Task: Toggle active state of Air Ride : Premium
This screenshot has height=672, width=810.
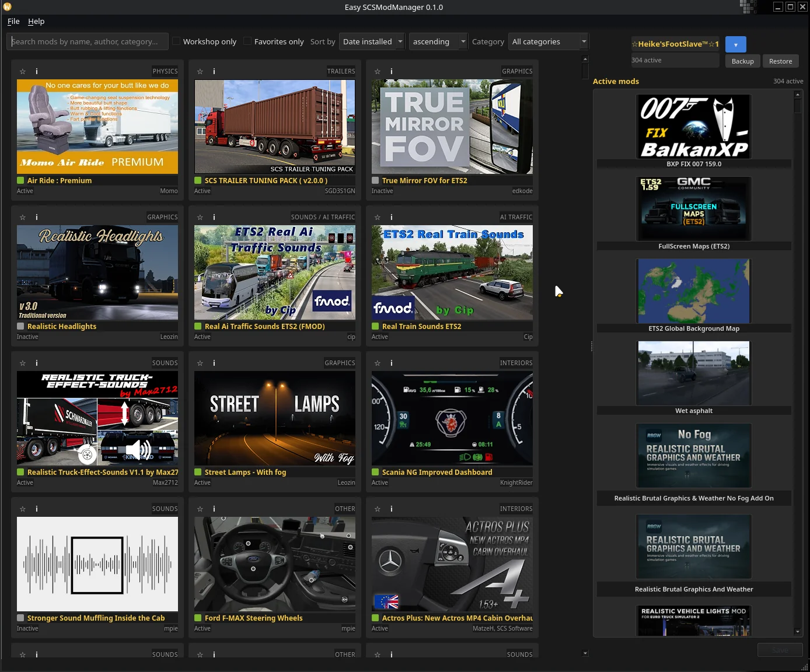Action: tap(20, 181)
